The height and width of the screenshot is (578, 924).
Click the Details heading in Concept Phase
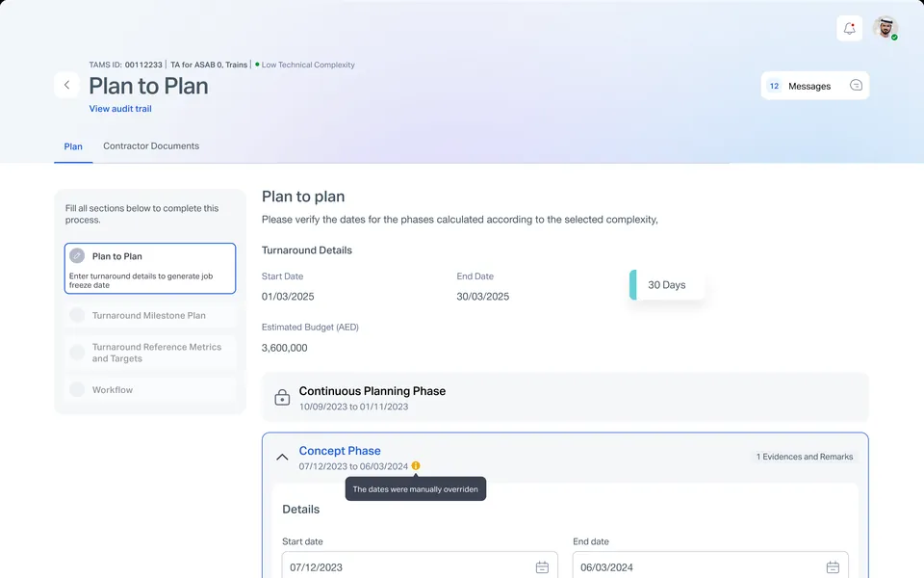pos(300,510)
